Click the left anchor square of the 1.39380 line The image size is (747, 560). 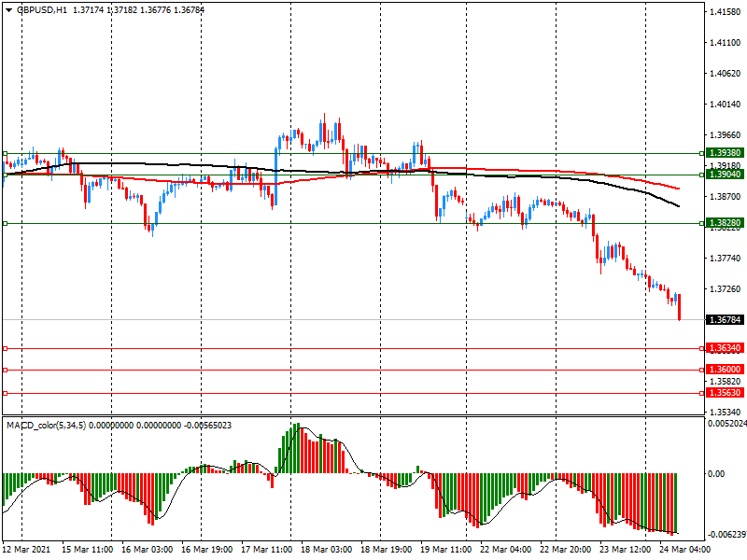pyautogui.click(x=5, y=153)
